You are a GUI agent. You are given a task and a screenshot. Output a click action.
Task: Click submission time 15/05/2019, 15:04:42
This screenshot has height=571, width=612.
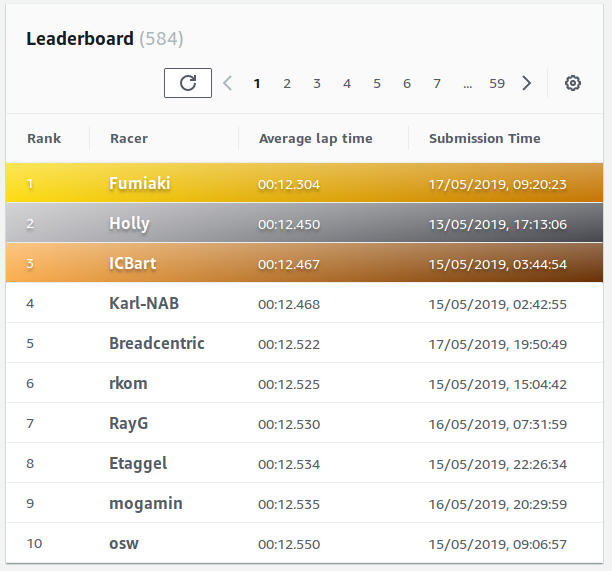point(498,384)
